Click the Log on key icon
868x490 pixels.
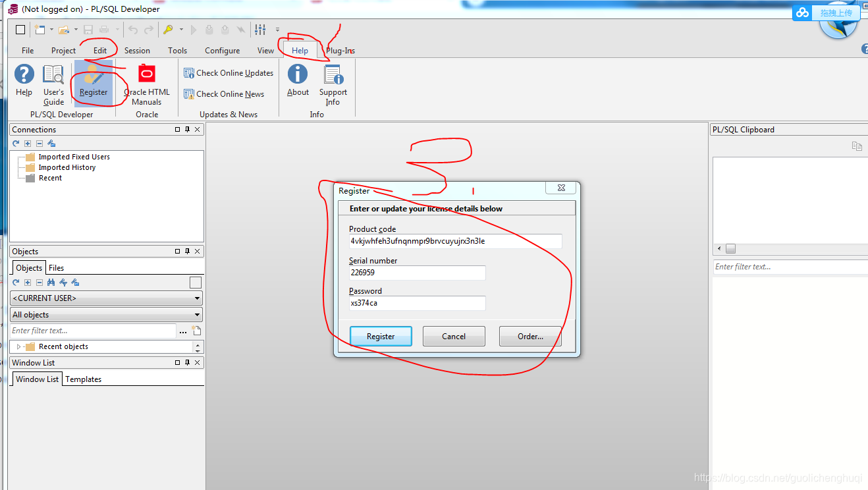tap(169, 30)
